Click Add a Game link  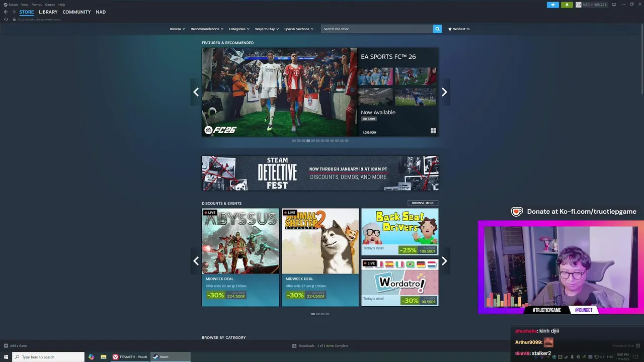point(19,345)
